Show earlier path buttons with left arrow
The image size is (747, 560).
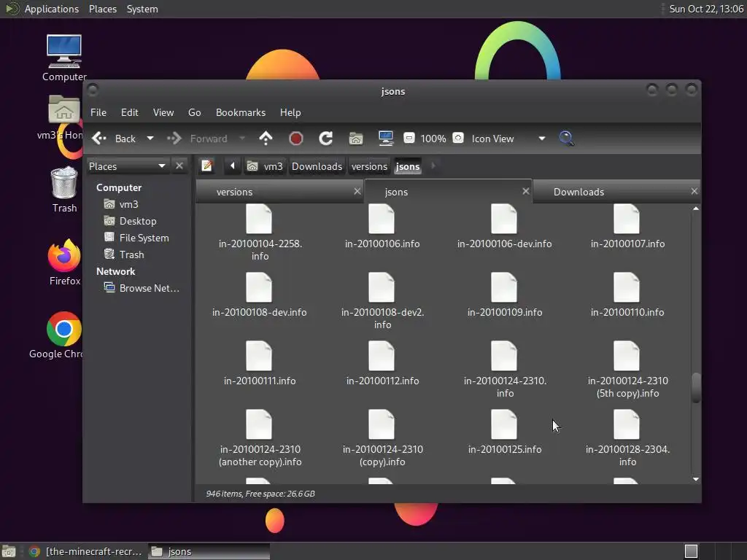233,166
